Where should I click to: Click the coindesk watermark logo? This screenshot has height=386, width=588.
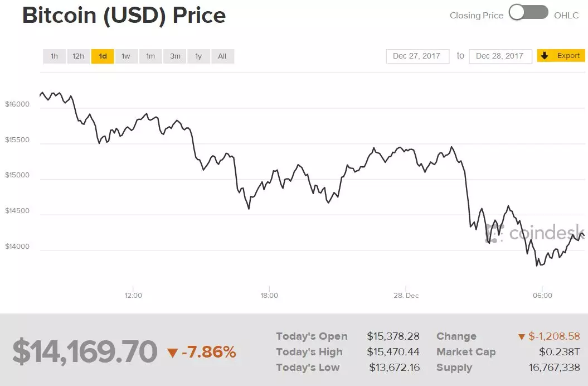click(x=534, y=233)
